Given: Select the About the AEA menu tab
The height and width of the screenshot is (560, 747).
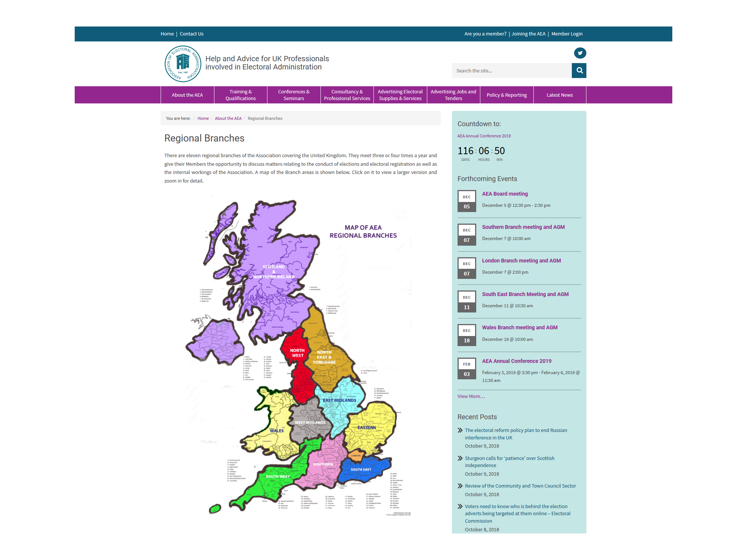Looking at the screenshot, I should coord(187,95).
